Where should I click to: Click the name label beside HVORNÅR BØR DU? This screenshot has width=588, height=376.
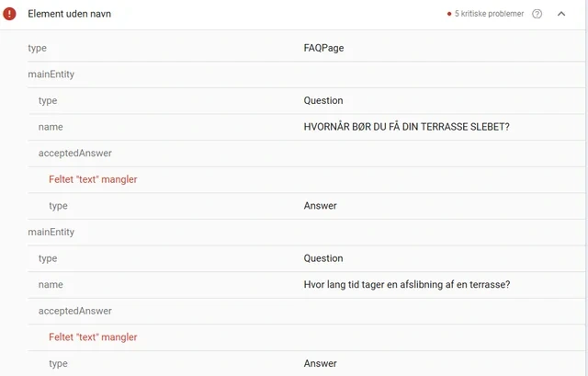(51, 127)
